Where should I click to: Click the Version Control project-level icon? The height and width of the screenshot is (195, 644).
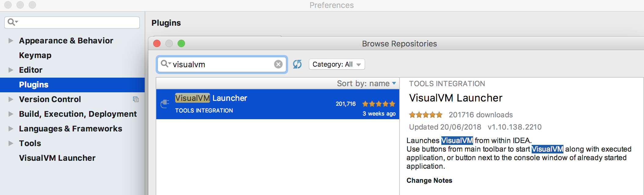tap(136, 99)
